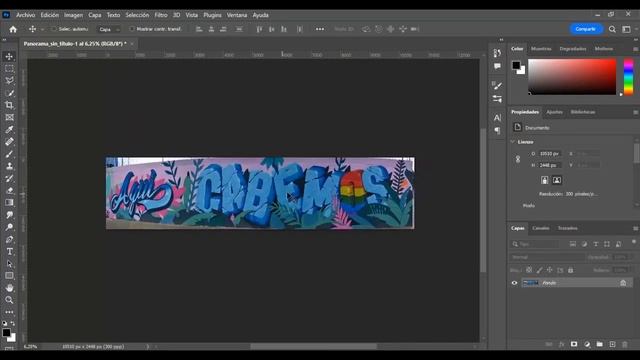Image resolution: width=640 pixels, height=360 pixels.
Task: Select the Zoom tool in toolbox
Action: tap(9, 300)
